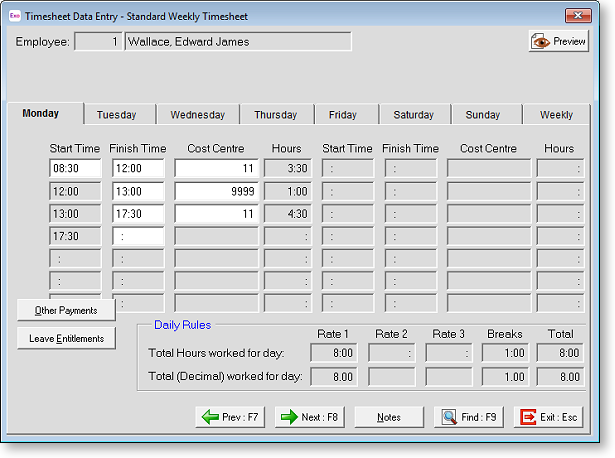This screenshot has width=615, height=458.
Task: Switch to the Saturday tab
Action: tap(413, 115)
